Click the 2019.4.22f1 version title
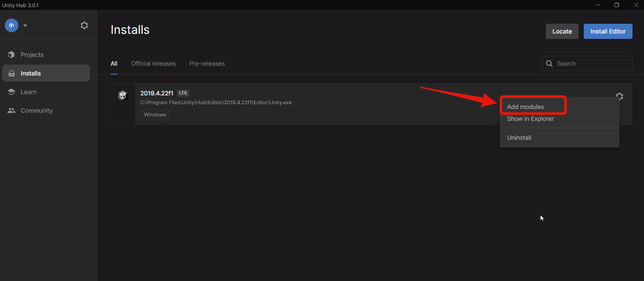The image size is (644, 281). pos(157,93)
